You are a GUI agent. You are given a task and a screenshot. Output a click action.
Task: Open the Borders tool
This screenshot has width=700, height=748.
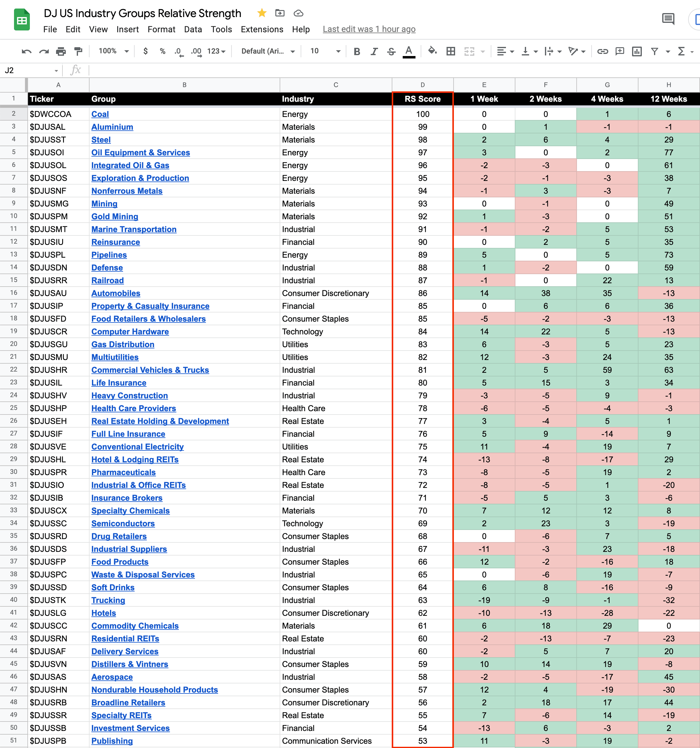[451, 51]
